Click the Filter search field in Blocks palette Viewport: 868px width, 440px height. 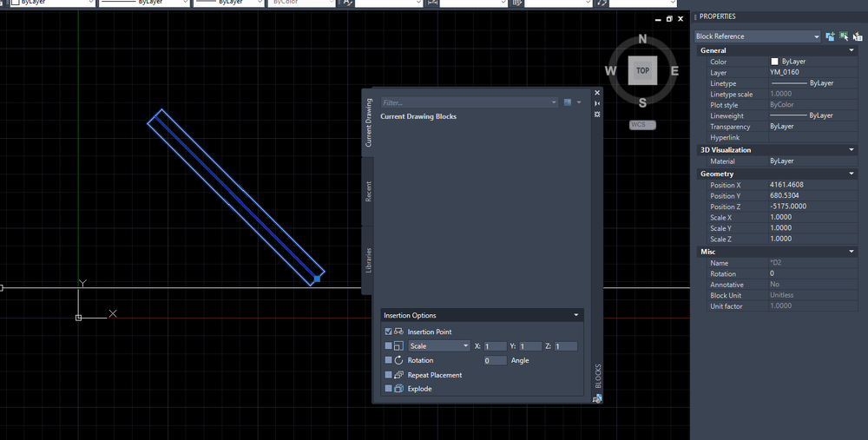469,102
